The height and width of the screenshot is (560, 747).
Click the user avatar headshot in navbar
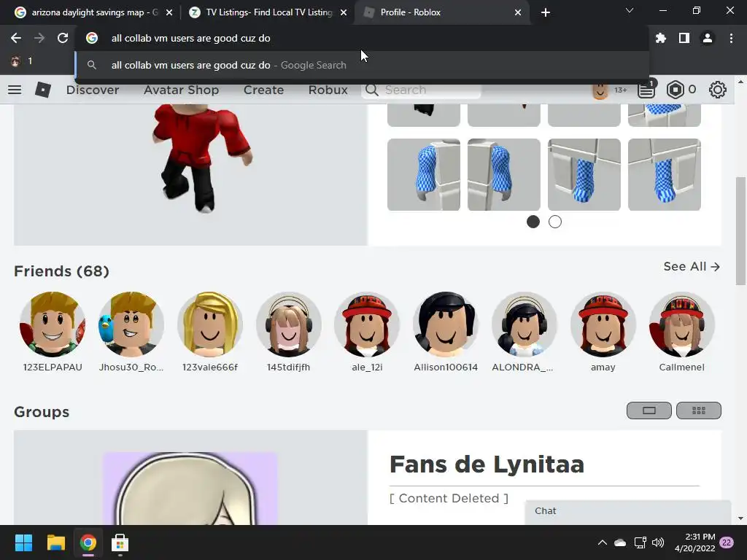point(600,90)
